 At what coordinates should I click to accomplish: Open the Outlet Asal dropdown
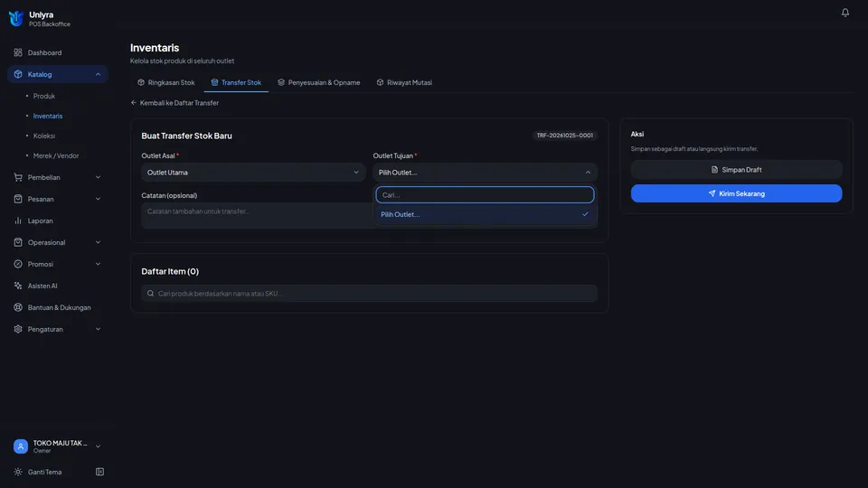point(253,172)
